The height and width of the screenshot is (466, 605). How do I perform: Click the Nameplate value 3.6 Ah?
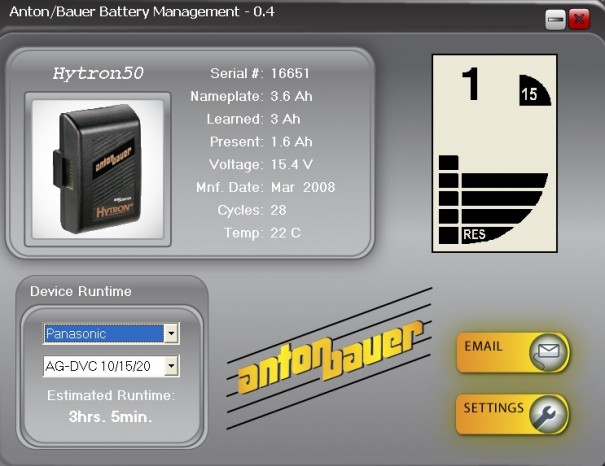point(291,96)
